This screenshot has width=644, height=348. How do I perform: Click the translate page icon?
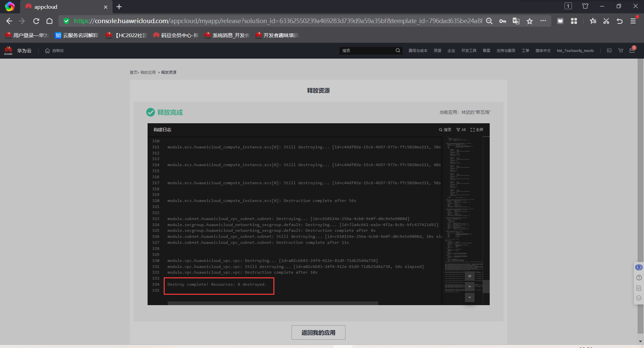(x=516, y=21)
